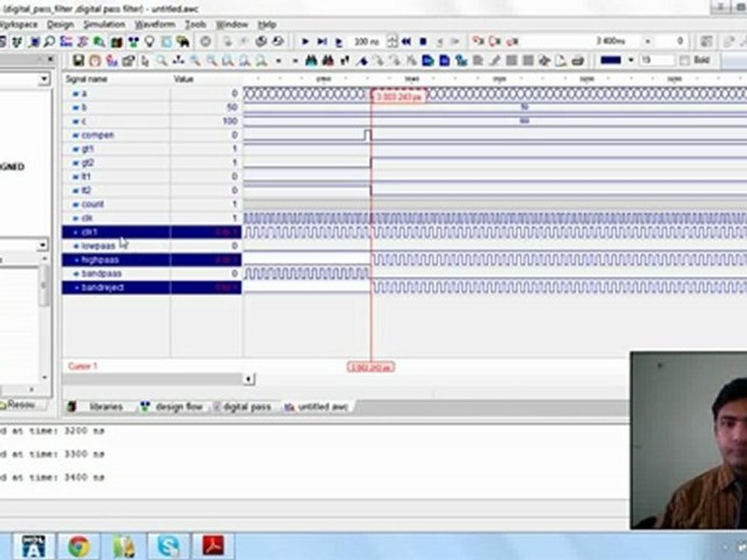Open the lower dropdown in the left panel
This screenshot has height=560, width=747.
(43, 245)
